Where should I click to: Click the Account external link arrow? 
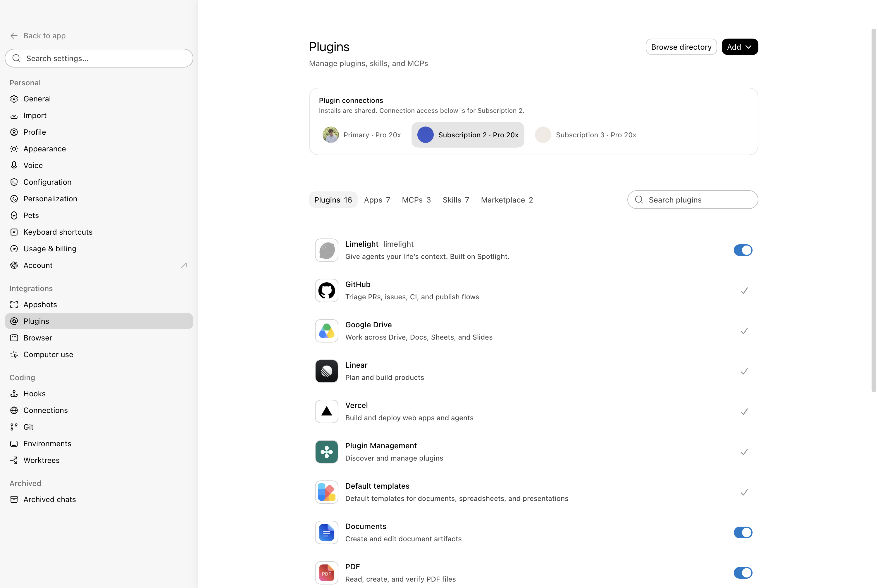tap(184, 265)
